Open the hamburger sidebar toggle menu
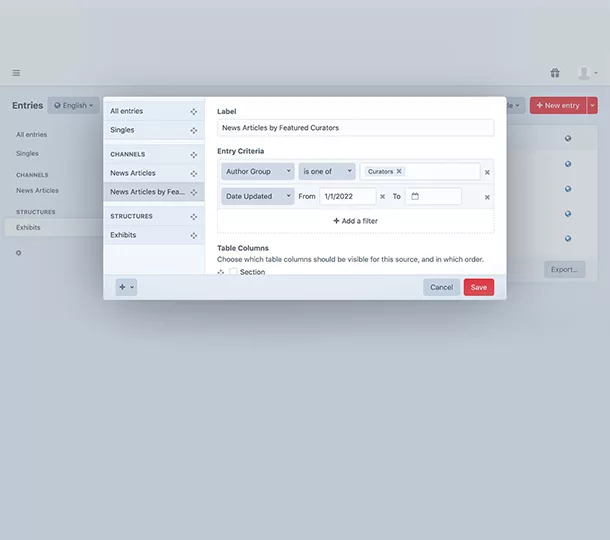The image size is (610, 540). tap(16, 73)
